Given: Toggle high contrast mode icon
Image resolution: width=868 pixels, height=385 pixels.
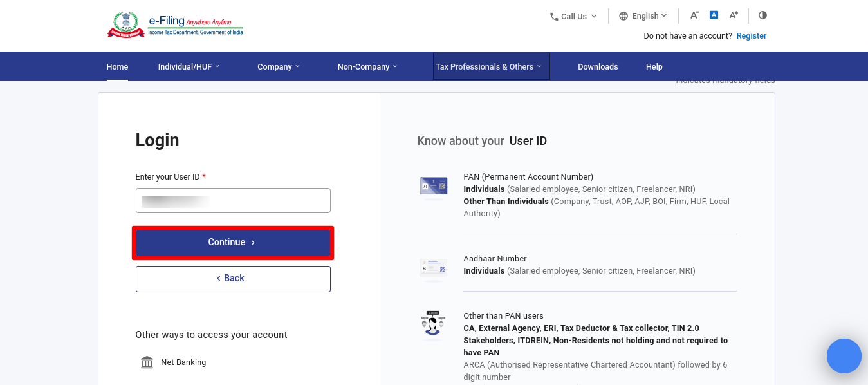Looking at the screenshot, I should [x=763, y=15].
